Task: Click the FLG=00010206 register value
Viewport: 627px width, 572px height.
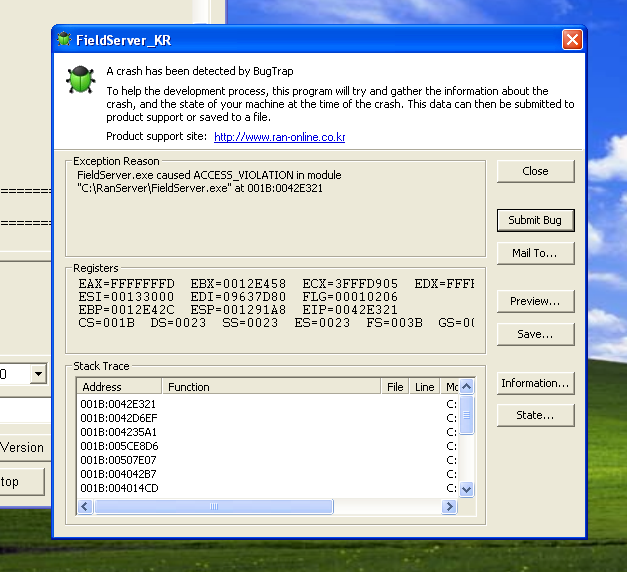Action: tap(350, 297)
